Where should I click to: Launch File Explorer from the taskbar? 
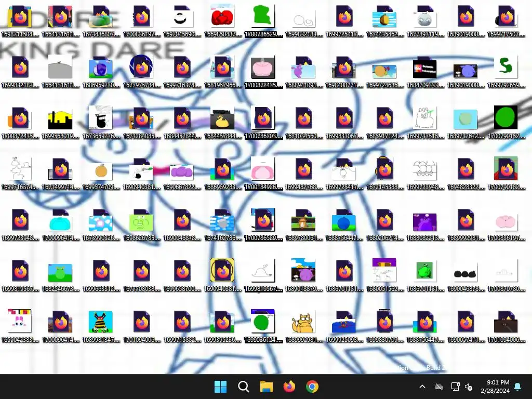point(267,387)
